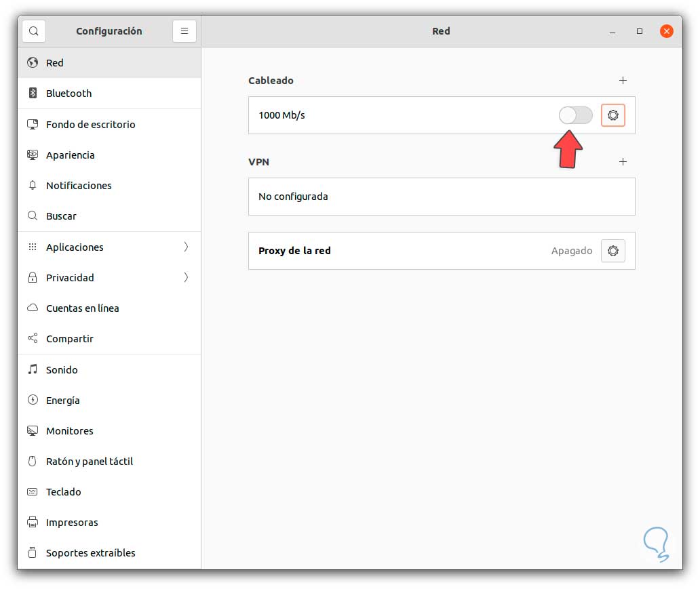Click the Bluetooth icon in sidebar

click(33, 94)
